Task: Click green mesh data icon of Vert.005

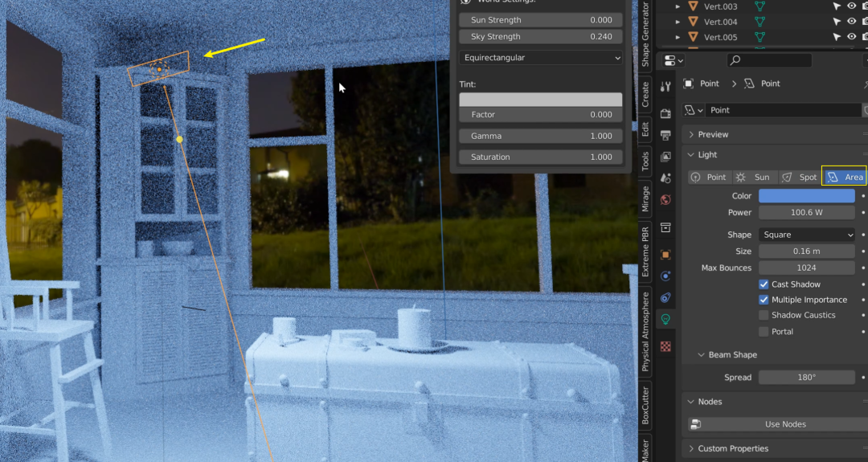Action: coord(760,37)
